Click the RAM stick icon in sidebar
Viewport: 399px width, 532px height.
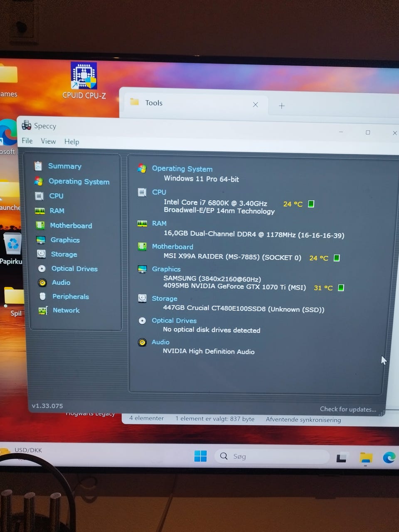click(x=39, y=211)
